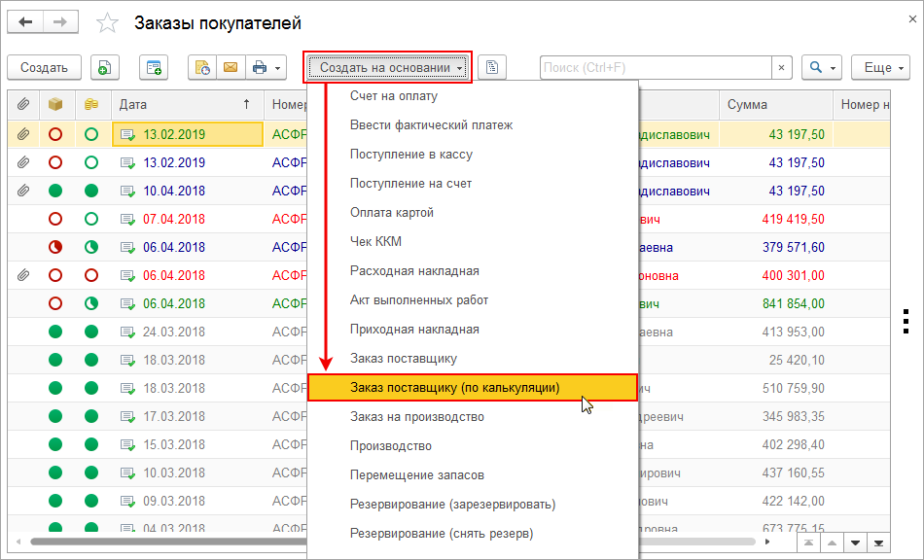Choose Акт выполненных работ

click(x=419, y=299)
